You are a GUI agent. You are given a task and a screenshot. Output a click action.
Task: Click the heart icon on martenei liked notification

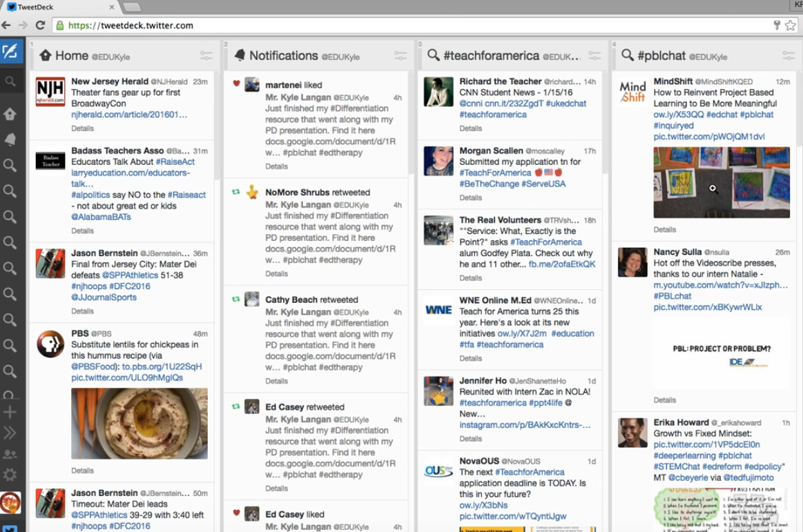pyautogui.click(x=236, y=83)
